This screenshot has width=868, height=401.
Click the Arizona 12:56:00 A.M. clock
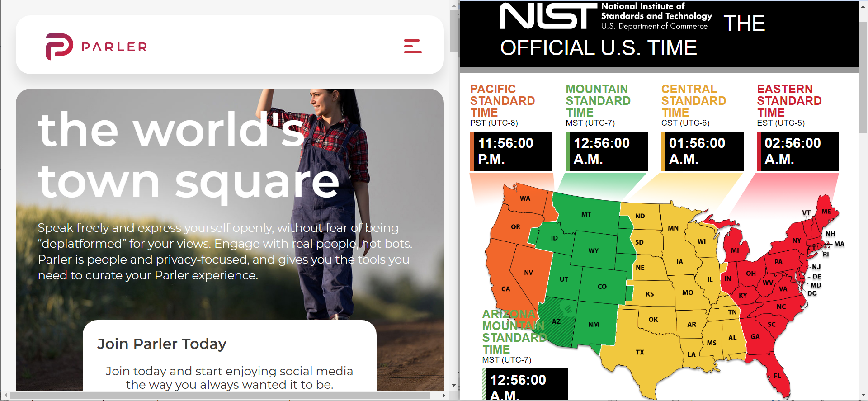(x=524, y=384)
